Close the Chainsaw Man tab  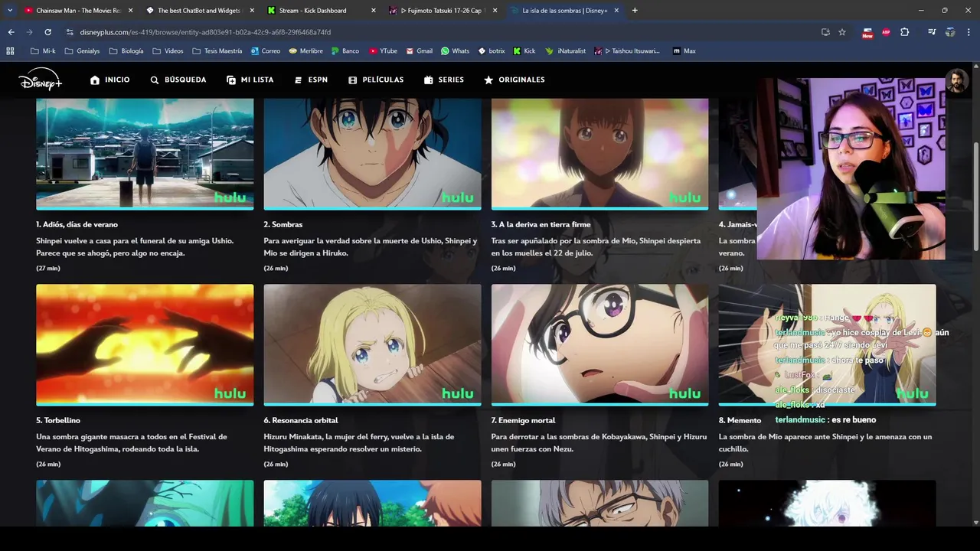(x=131, y=11)
